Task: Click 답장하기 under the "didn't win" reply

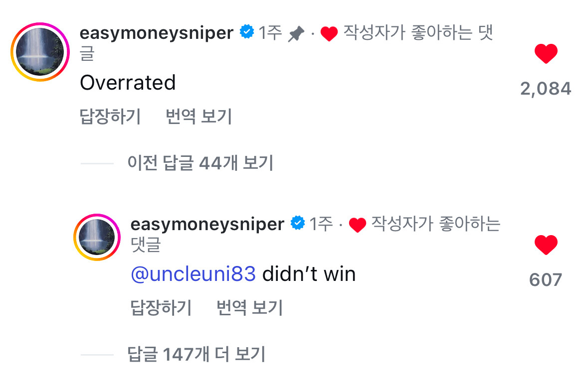Action: [161, 308]
